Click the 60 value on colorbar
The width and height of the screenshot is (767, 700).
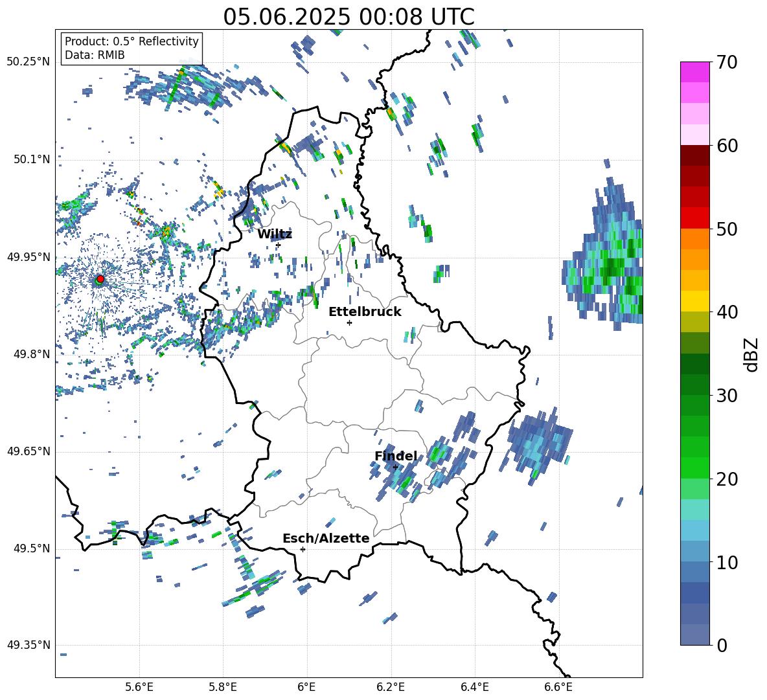tap(727, 146)
